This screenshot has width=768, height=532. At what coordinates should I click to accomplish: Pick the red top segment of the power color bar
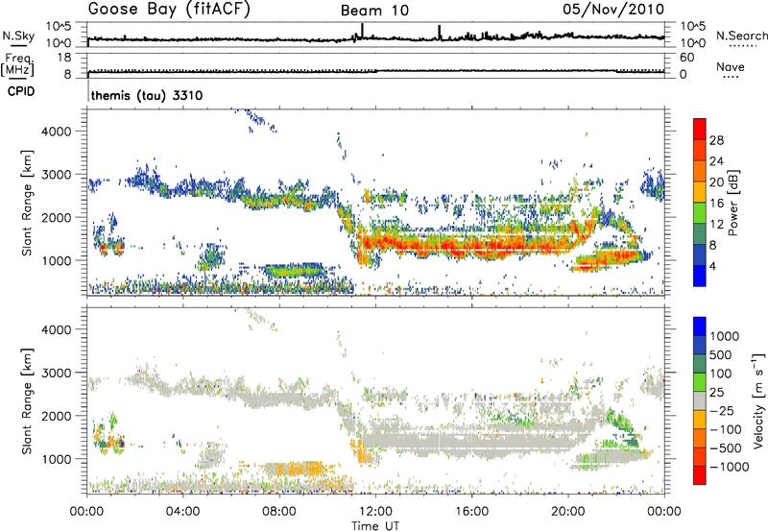pos(700,129)
